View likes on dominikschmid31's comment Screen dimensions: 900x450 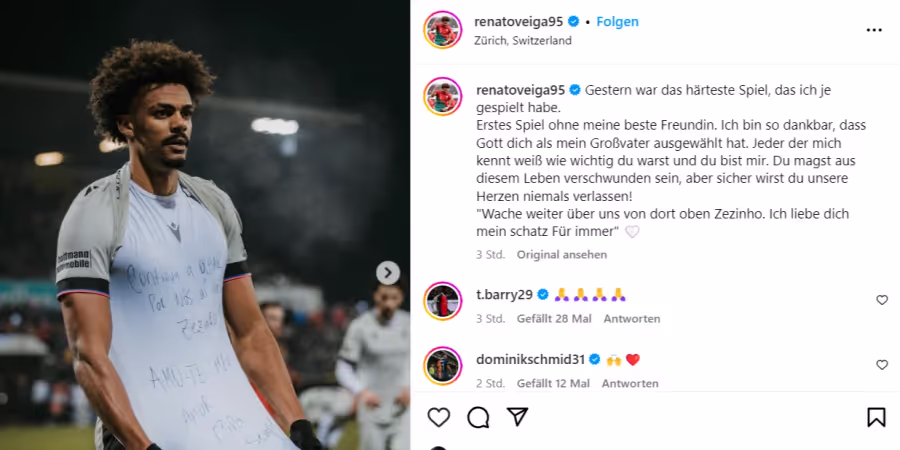tap(553, 383)
